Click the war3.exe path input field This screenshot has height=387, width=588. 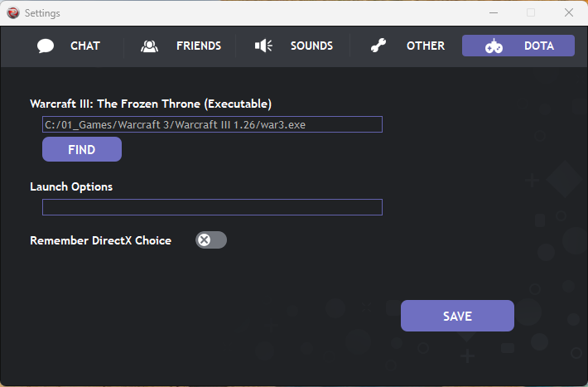[212, 124]
